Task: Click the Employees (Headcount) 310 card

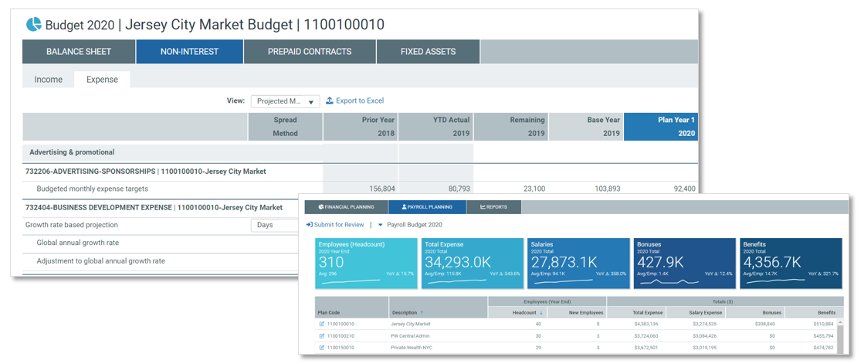Action: (x=366, y=263)
